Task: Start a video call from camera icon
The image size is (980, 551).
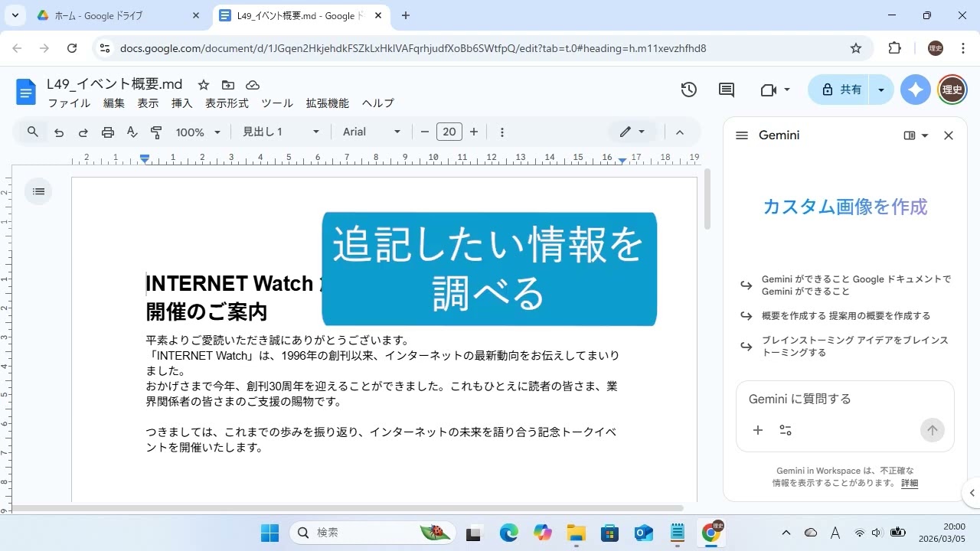Action: coord(769,90)
